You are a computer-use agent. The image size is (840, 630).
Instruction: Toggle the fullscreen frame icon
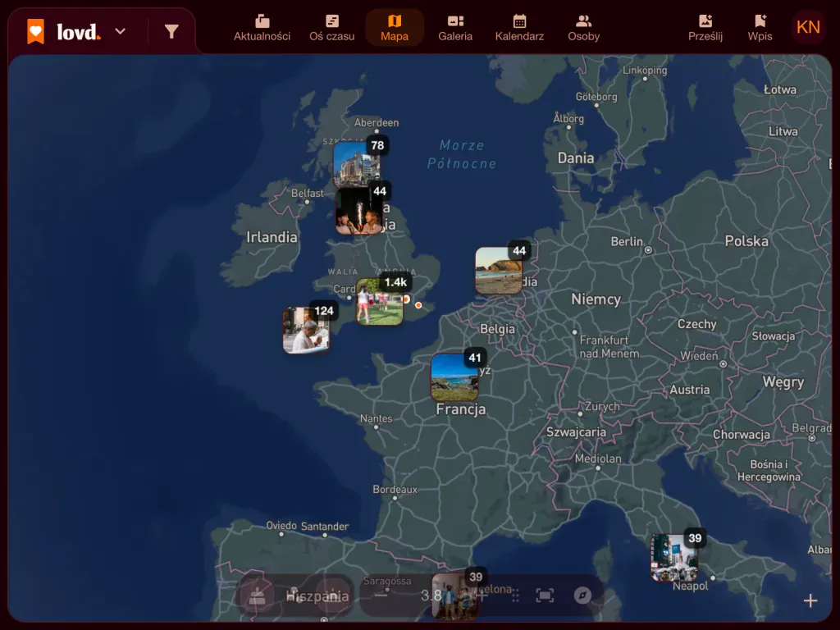coord(545,596)
